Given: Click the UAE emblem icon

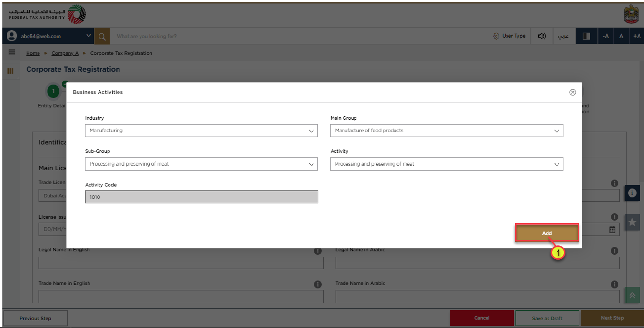Looking at the screenshot, I should pyautogui.click(x=631, y=15).
